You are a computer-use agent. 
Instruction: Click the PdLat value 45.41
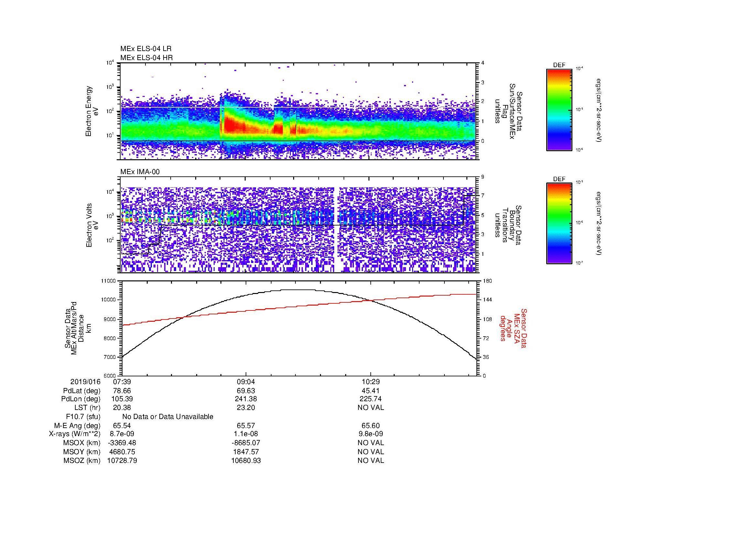click(x=371, y=391)
